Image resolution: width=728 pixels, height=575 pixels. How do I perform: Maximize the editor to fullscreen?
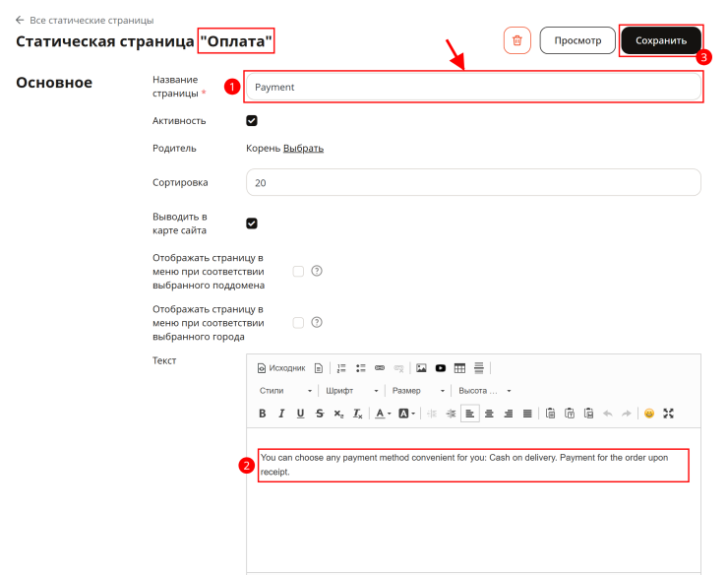point(668,414)
